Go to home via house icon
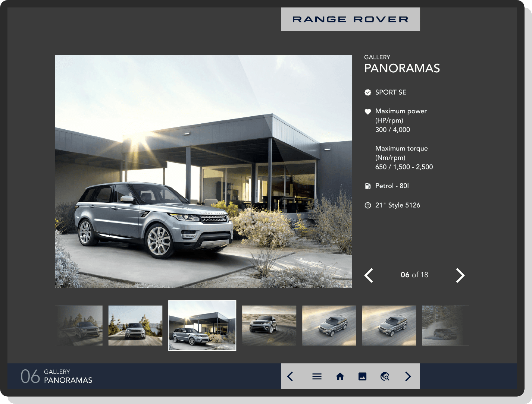The height and width of the screenshot is (404, 532). point(340,376)
